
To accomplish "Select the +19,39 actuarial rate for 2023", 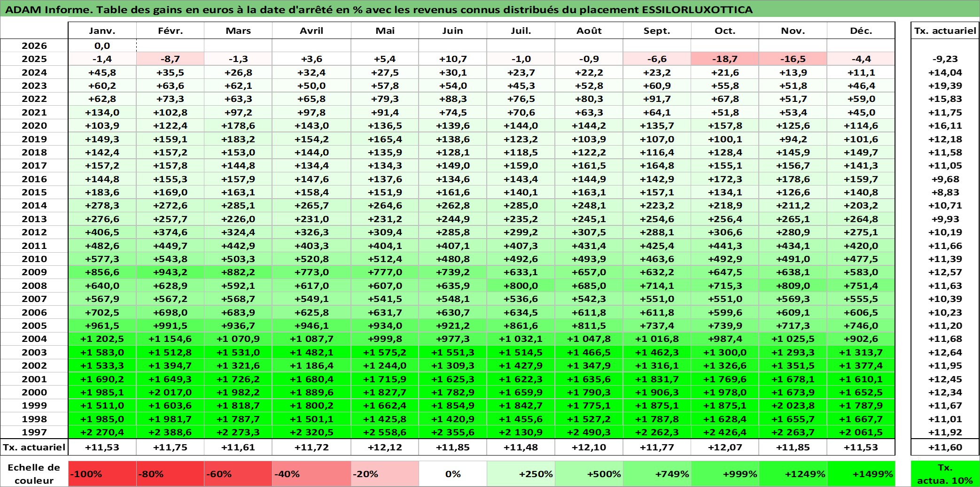I will pos(945,85).
